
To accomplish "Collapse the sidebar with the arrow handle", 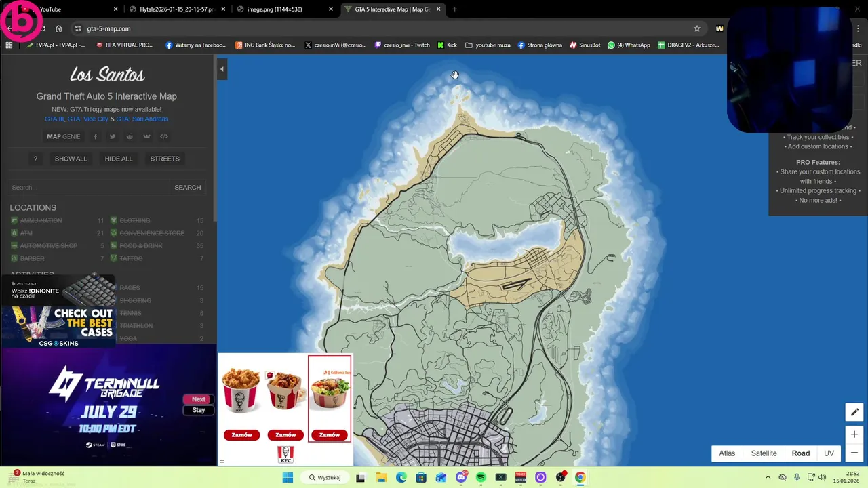I will click(222, 69).
